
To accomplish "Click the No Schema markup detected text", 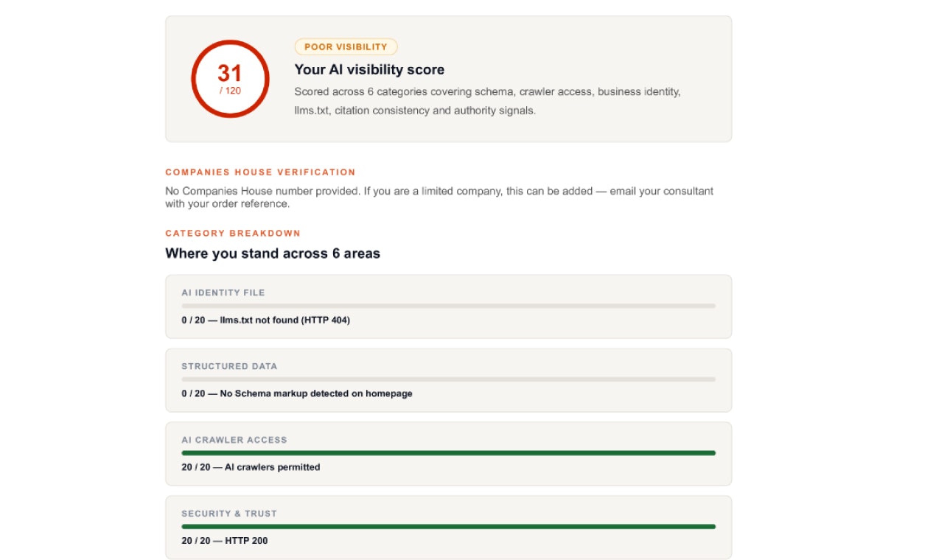I will (297, 394).
